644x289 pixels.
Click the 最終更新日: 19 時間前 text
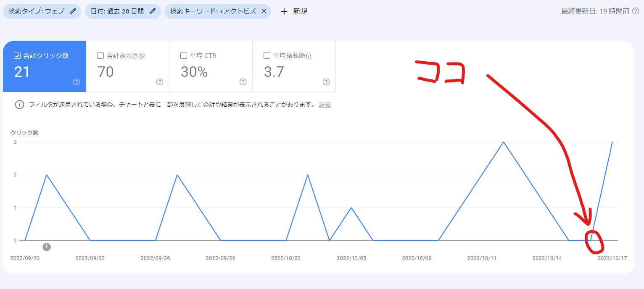[x=595, y=11]
